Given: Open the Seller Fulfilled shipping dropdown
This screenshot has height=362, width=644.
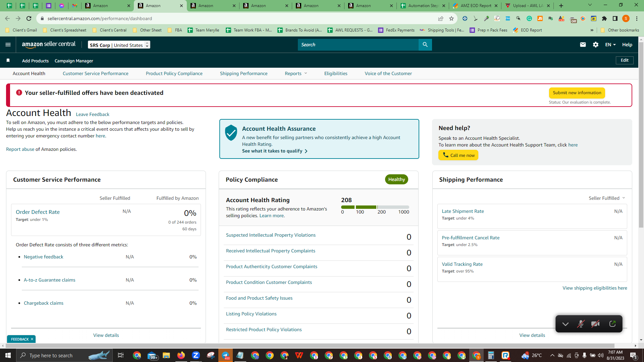Looking at the screenshot, I should pos(607,198).
